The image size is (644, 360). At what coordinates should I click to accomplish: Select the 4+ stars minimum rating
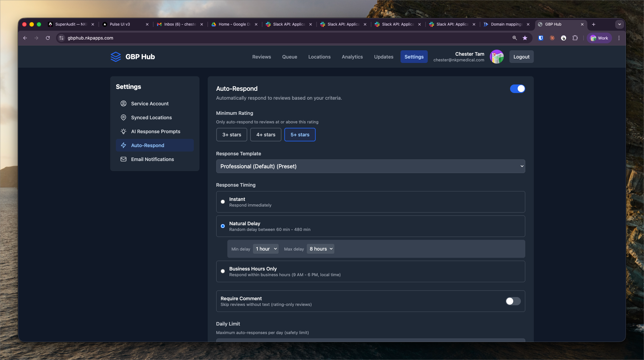[266, 135]
